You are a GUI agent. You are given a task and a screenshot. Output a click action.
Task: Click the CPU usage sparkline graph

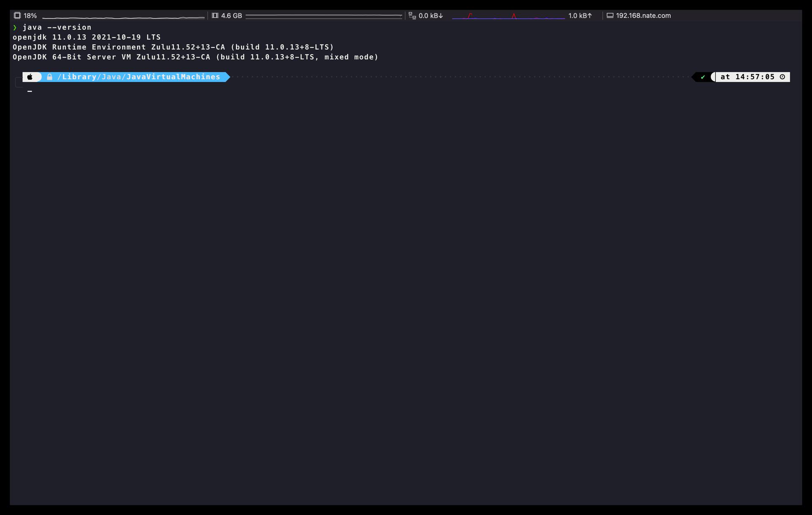coord(123,17)
